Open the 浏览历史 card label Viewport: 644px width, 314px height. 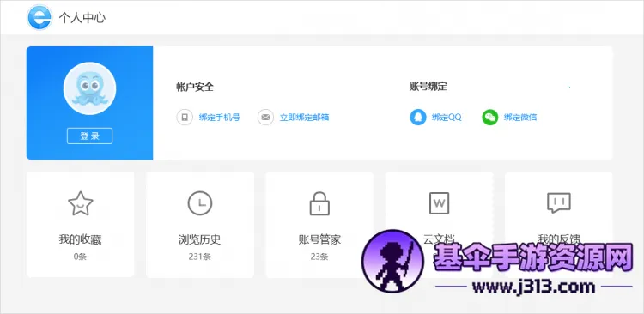(x=200, y=239)
